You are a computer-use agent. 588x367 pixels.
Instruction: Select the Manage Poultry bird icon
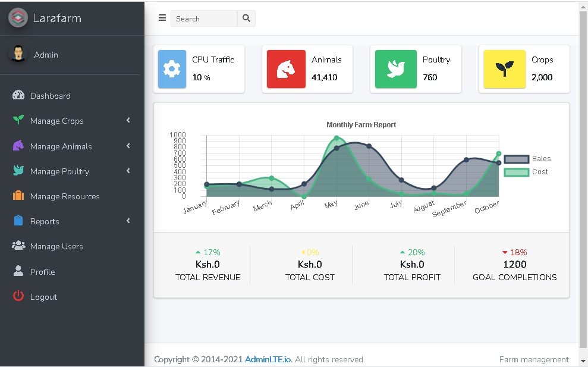pos(18,171)
